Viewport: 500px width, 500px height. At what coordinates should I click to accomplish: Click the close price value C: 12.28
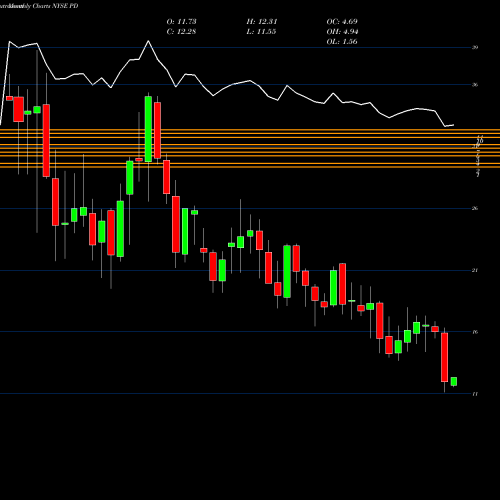181,32
